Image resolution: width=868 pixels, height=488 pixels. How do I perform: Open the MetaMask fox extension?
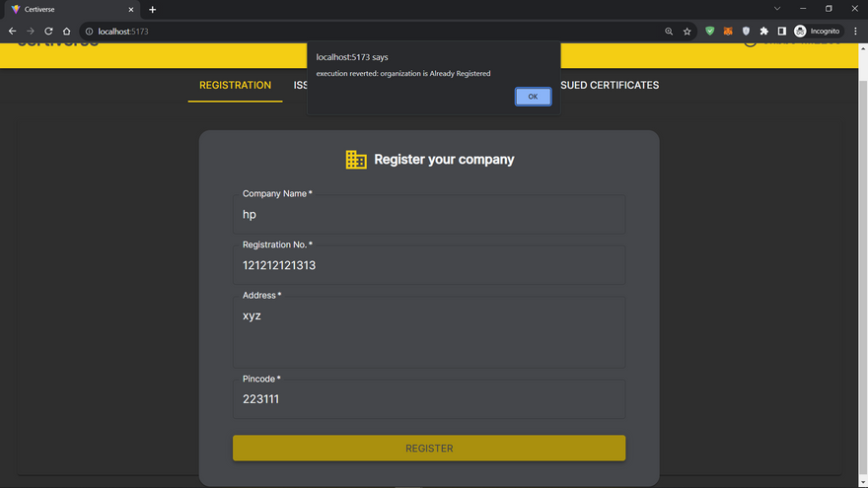[x=728, y=32]
